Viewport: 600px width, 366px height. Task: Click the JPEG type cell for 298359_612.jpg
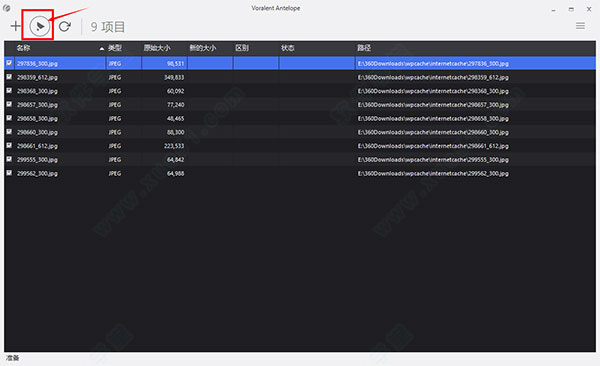click(x=115, y=77)
